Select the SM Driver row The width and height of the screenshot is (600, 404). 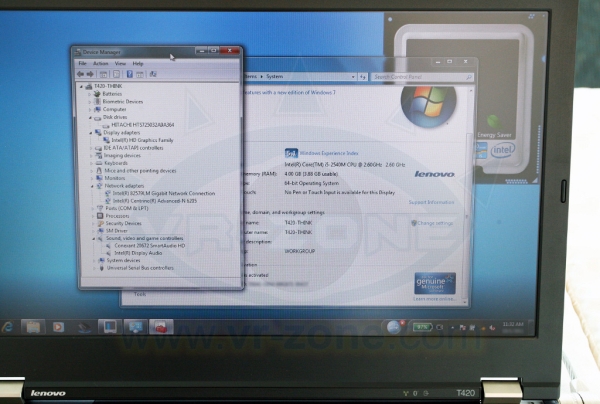pos(117,231)
